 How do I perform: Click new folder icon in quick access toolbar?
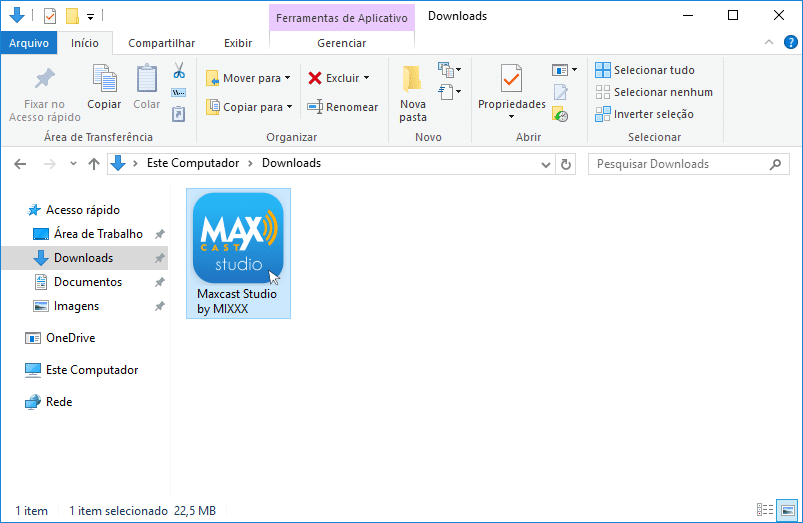coord(72,16)
